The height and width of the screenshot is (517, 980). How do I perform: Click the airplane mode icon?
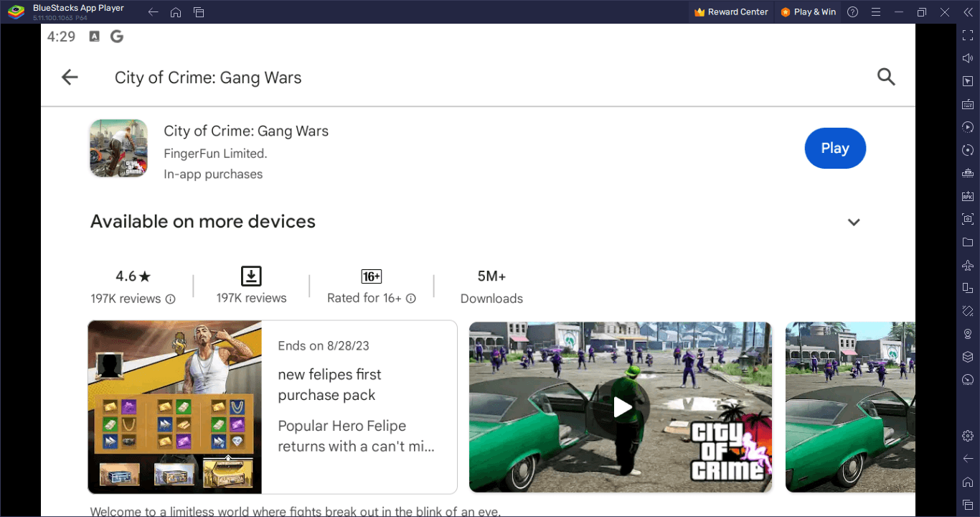(968, 265)
